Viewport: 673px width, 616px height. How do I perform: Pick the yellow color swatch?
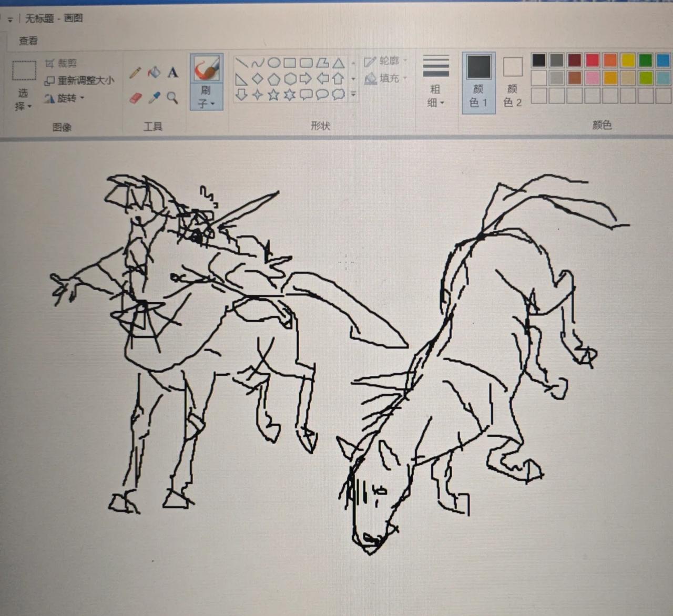click(628, 60)
